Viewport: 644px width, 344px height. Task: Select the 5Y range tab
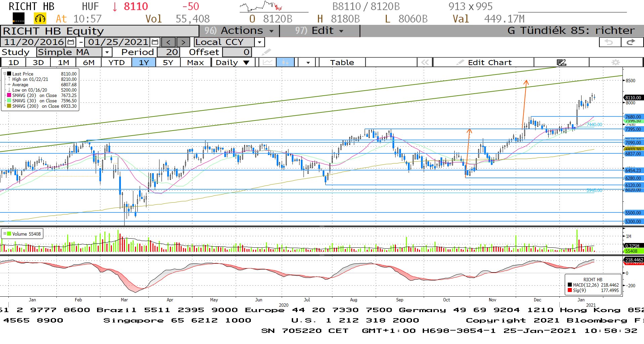click(168, 62)
